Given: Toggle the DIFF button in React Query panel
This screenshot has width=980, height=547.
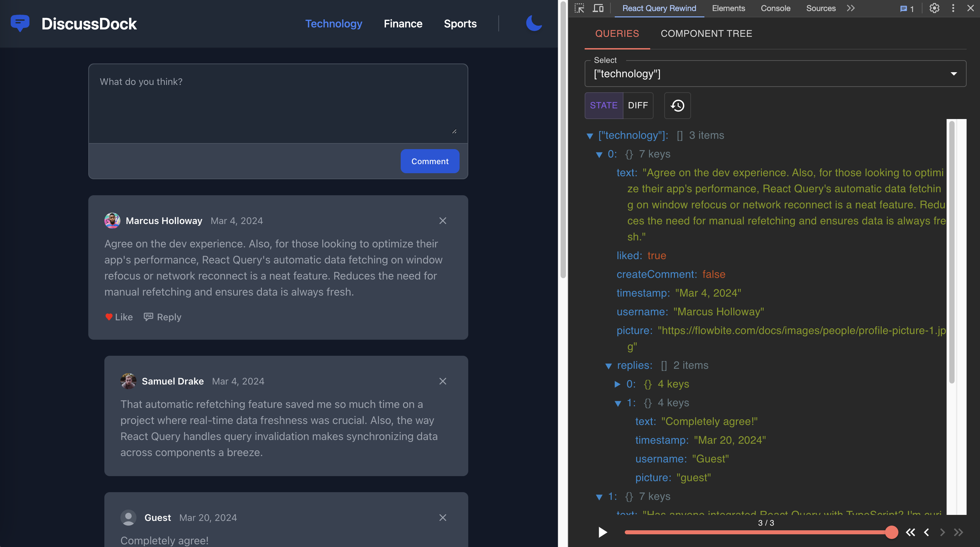Looking at the screenshot, I should 638,105.
